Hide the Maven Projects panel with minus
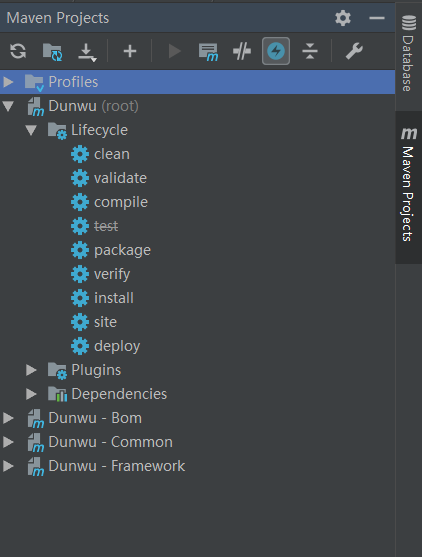 377,18
